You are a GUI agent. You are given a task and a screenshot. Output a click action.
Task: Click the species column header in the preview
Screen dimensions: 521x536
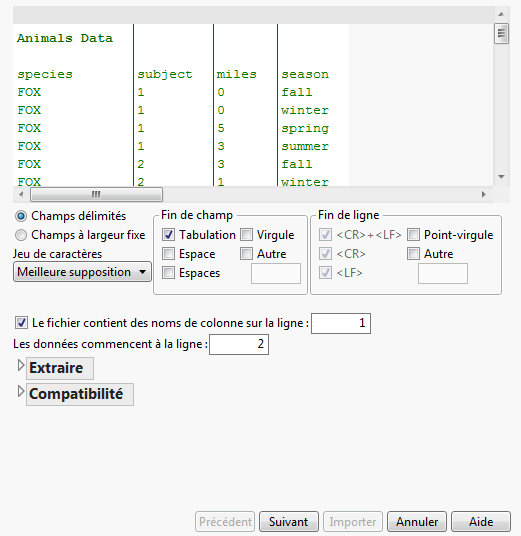tap(45, 75)
